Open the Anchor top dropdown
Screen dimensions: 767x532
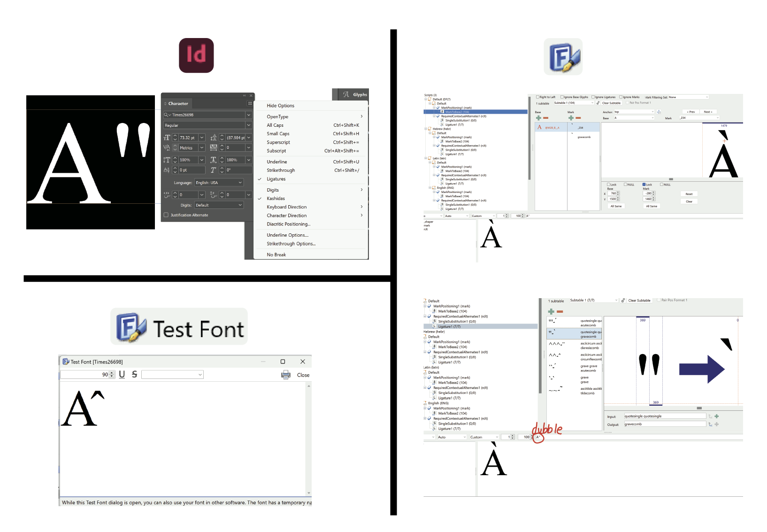634,112
